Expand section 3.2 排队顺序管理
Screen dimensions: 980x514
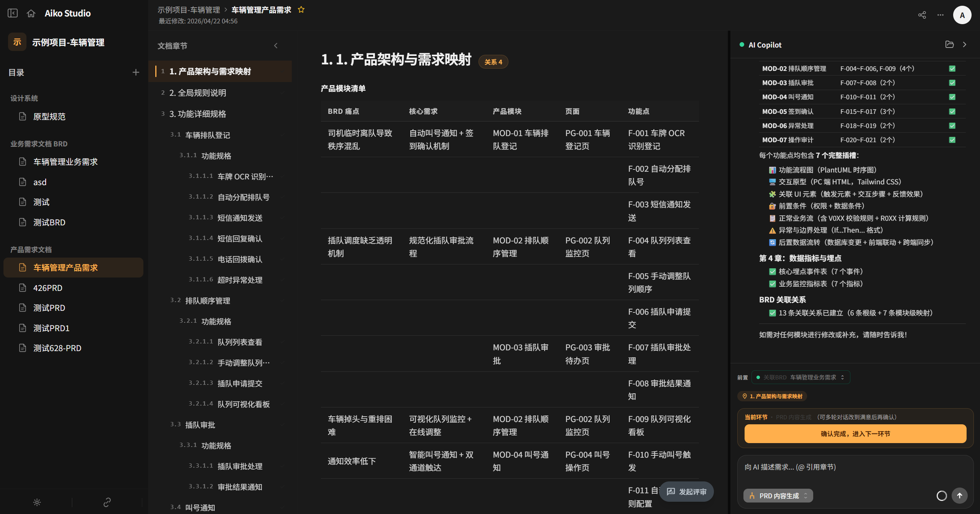(x=220, y=301)
